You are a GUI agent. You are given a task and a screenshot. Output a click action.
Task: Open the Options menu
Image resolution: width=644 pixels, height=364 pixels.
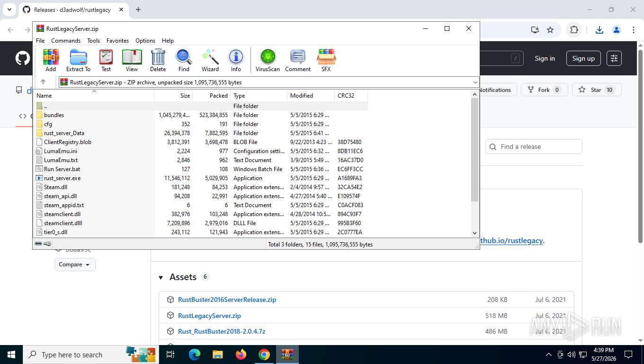[x=145, y=41]
